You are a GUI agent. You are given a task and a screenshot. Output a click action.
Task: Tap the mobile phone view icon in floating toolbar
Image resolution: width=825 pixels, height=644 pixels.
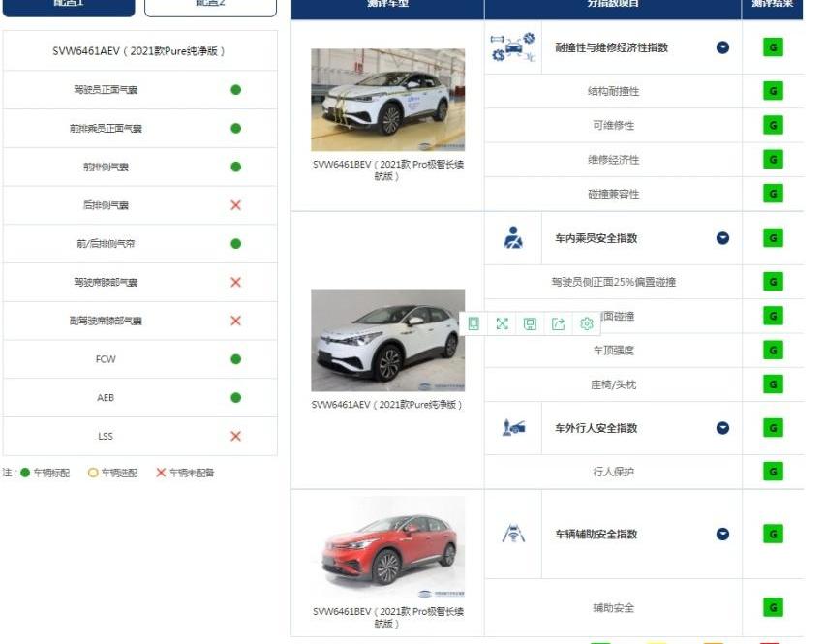coord(474,323)
